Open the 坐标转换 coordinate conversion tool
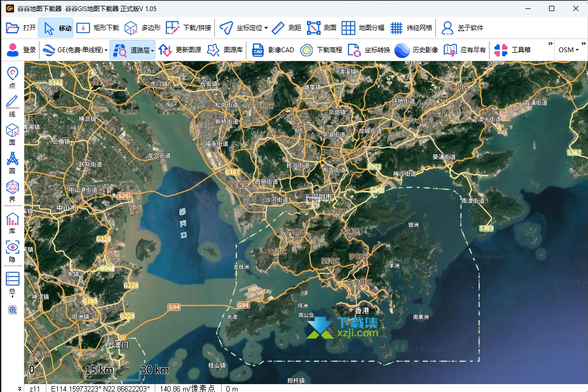This screenshot has width=588, height=392. point(369,50)
